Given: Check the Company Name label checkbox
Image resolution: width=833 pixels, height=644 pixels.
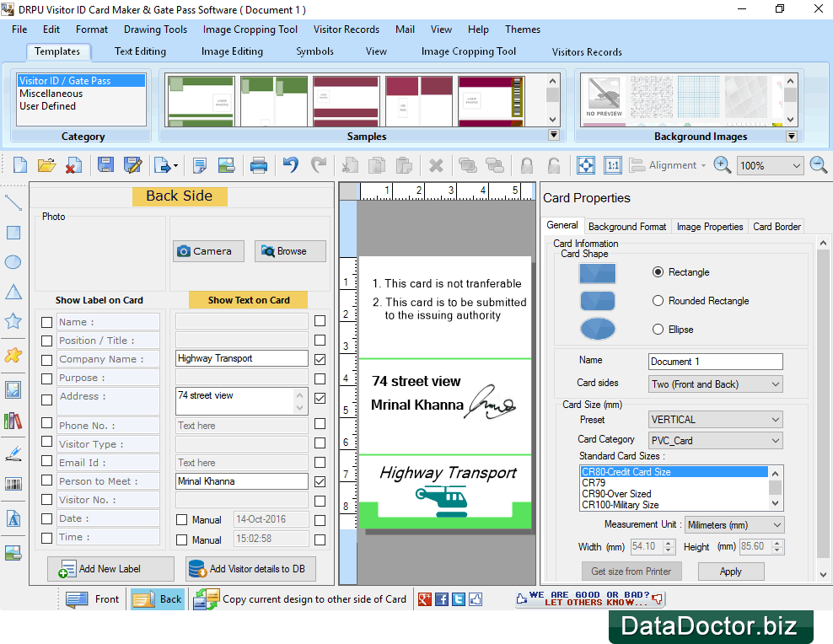Looking at the screenshot, I should tap(46, 360).
